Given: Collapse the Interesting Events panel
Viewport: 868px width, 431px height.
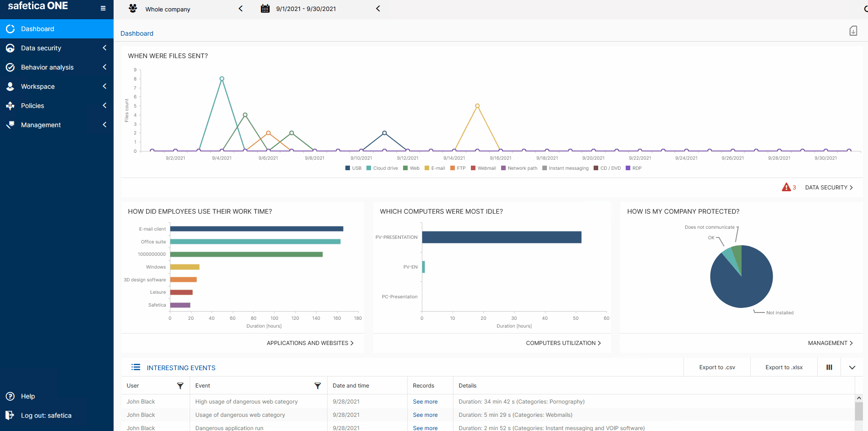Looking at the screenshot, I should [x=852, y=367].
